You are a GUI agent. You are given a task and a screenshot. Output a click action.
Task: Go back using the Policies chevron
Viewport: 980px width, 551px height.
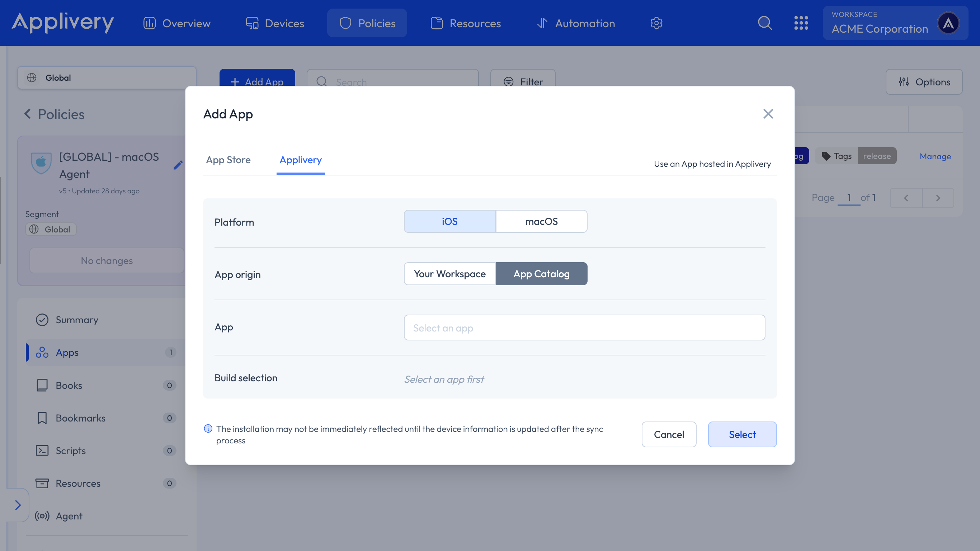(27, 114)
